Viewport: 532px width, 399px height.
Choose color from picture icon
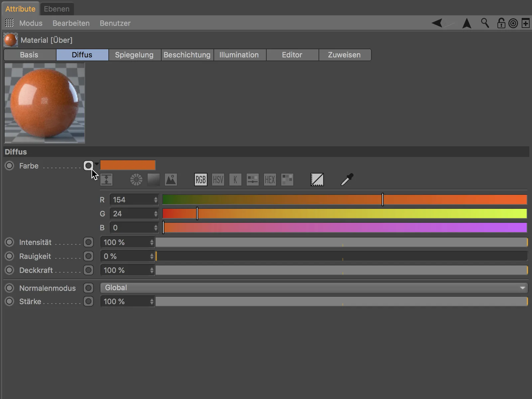(171, 180)
